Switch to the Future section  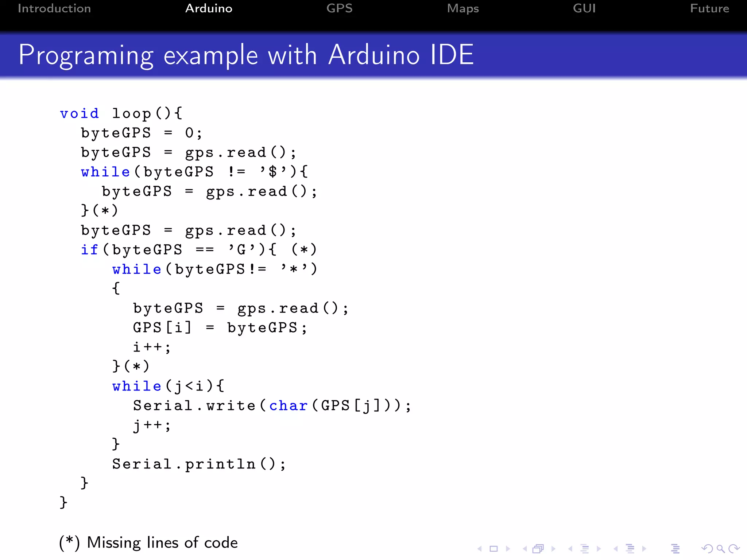[x=709, y=8]
